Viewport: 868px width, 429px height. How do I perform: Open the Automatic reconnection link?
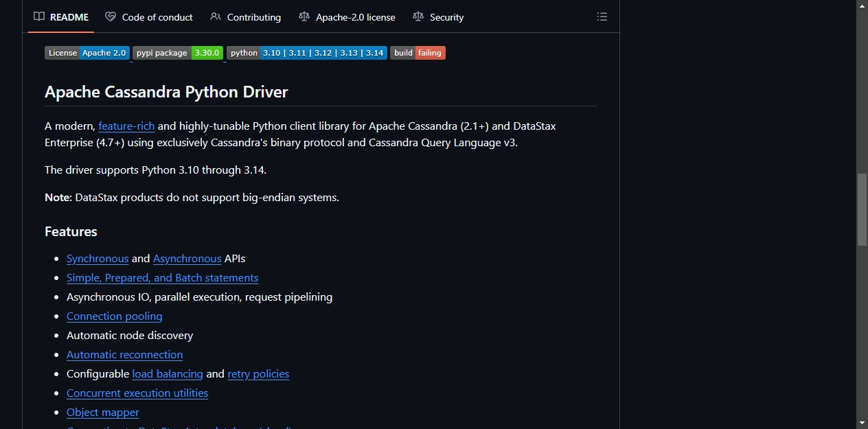click(x=125, y=355)
